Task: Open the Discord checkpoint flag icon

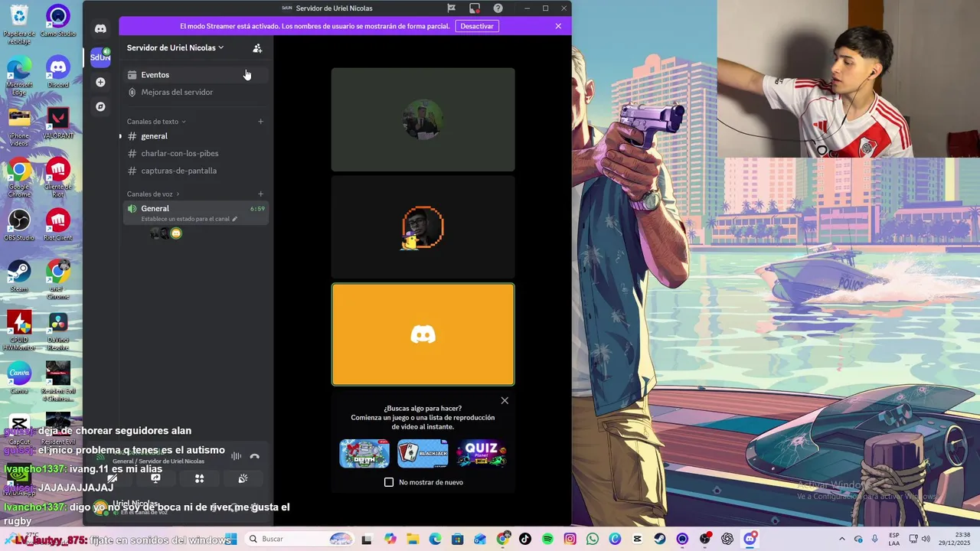Action: tap(451, 8)
